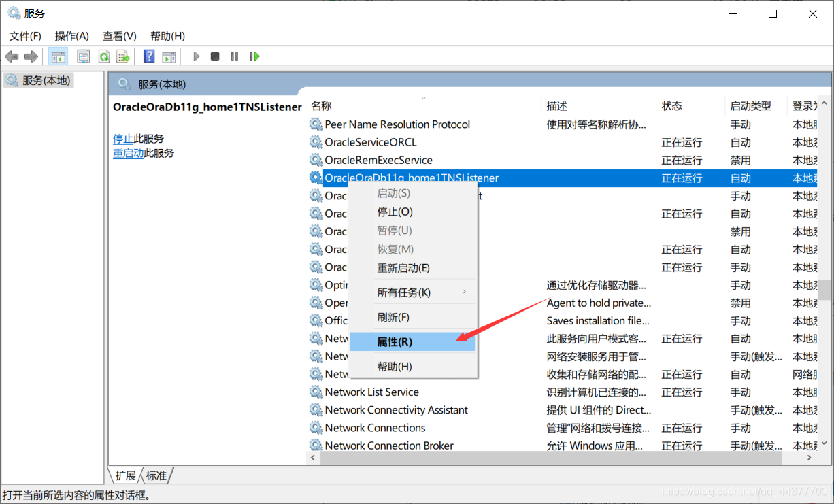834x504 pixels.
Task: Click the gear icon in the 服务(本地) header
Action: click(x=124, y=84)
